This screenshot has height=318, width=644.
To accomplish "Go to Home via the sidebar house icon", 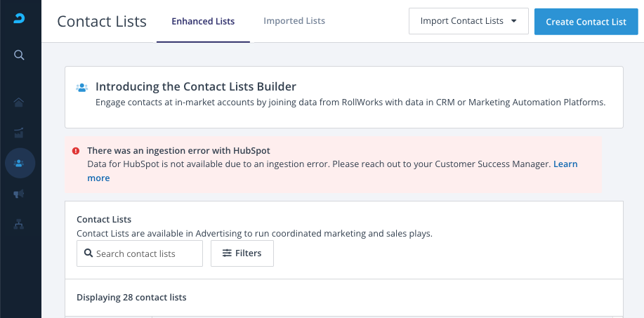I will coord(20,102).
